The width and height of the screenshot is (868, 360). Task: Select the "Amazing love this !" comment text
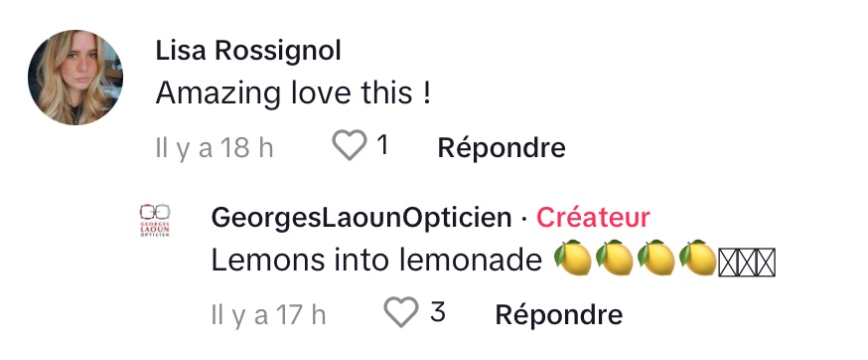[x=293, y=92]
